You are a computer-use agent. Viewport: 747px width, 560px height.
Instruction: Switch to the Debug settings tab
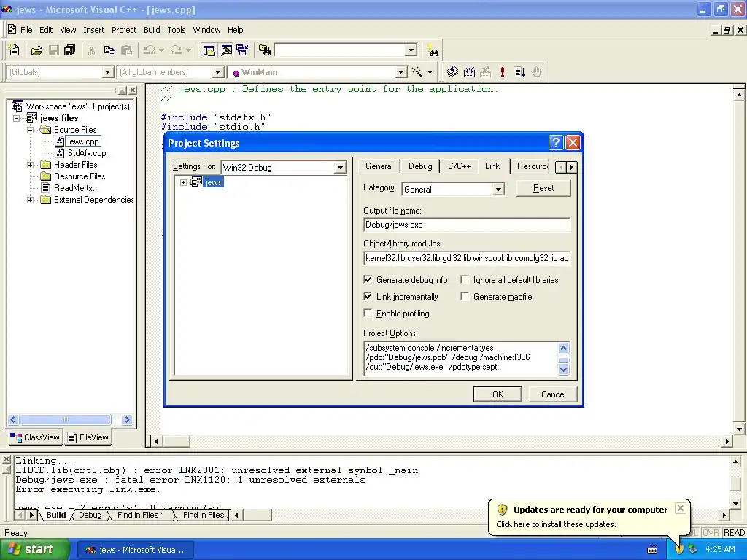(x=420, y=166)
